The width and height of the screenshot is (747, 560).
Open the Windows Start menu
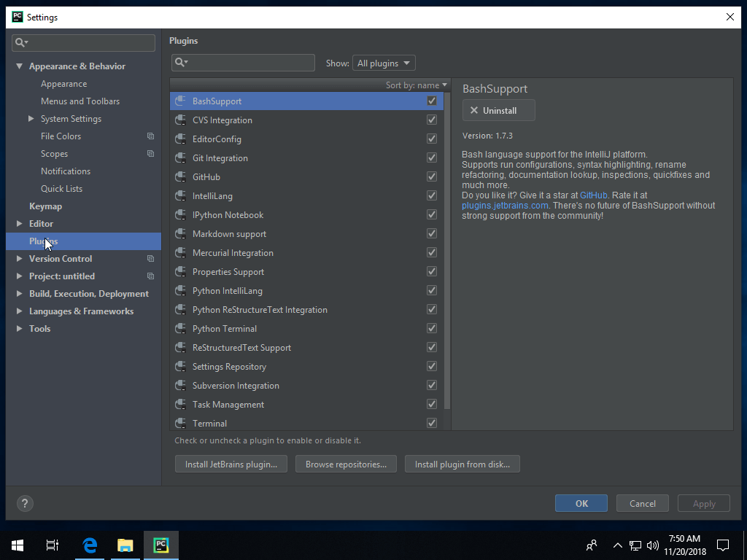pos(18,545)
